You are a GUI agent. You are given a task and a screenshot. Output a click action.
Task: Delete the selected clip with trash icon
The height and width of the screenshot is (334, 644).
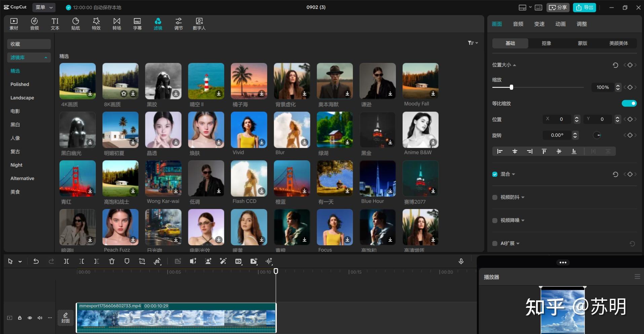tap(112, 261)
